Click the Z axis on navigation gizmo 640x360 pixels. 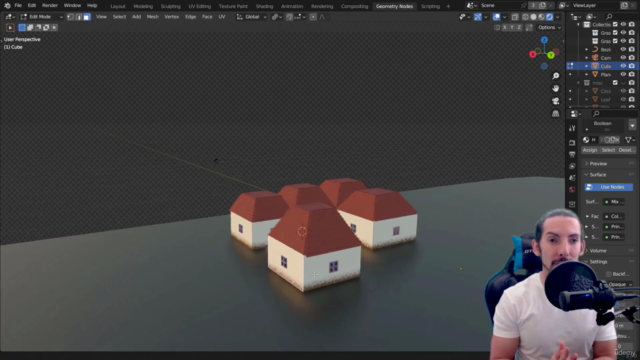[x=544, y=40]
